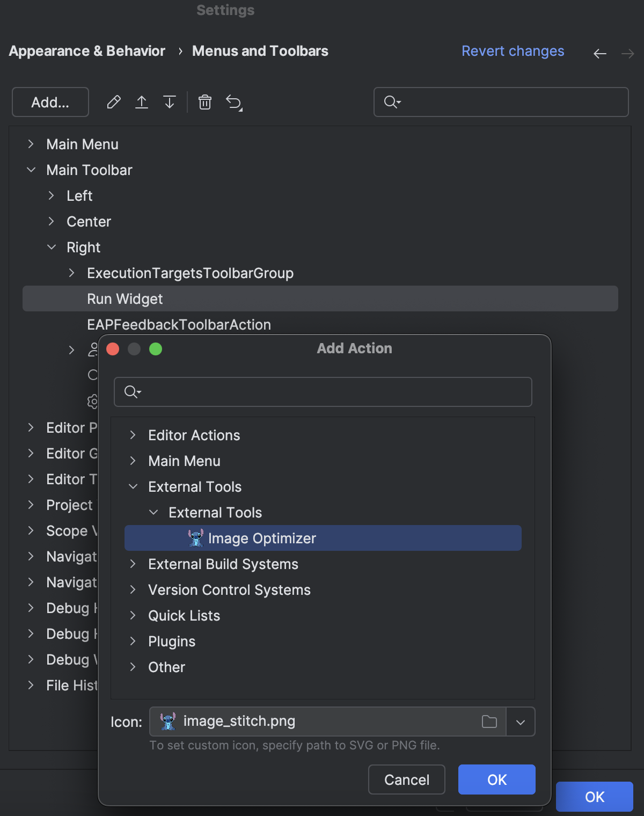Collapse the External Tools group
The image size is (644, 816).
(133, 486)
